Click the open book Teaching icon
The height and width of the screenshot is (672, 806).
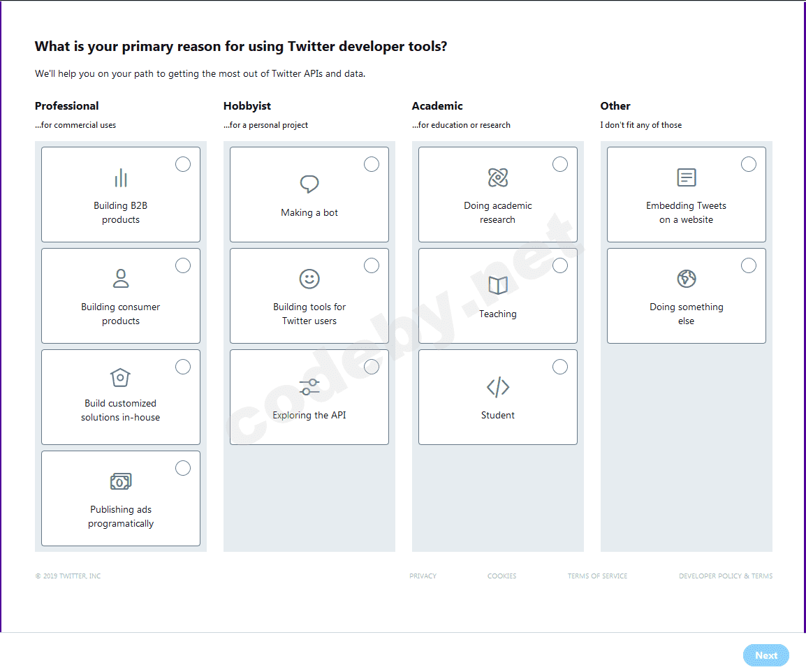tap(498, 285)
